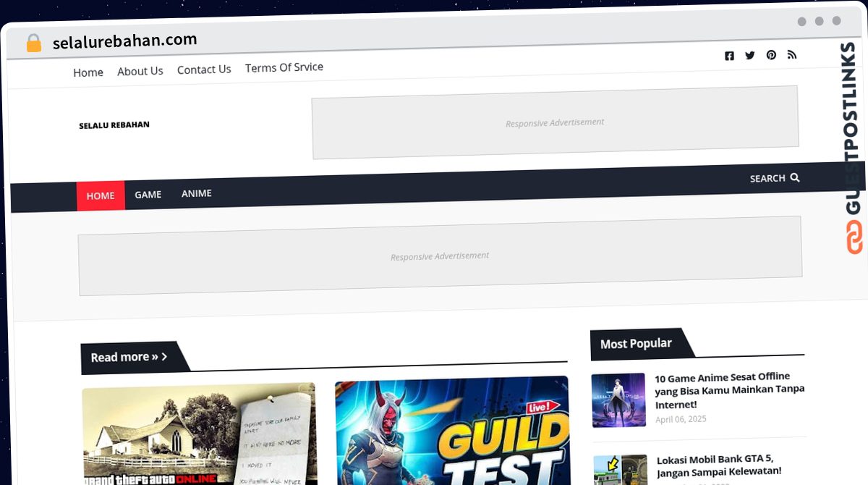Open the ANIME category
This screenshot has width=868, height=485.
coord(197,193)
